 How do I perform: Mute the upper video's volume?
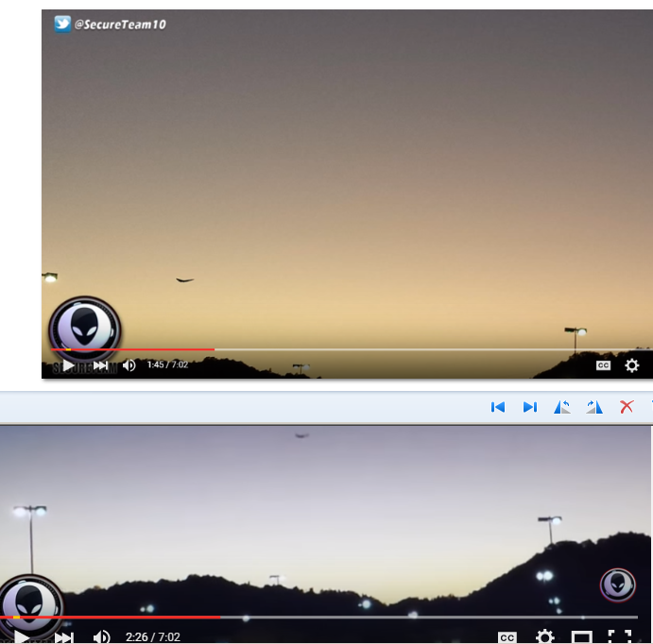[129, 365]
